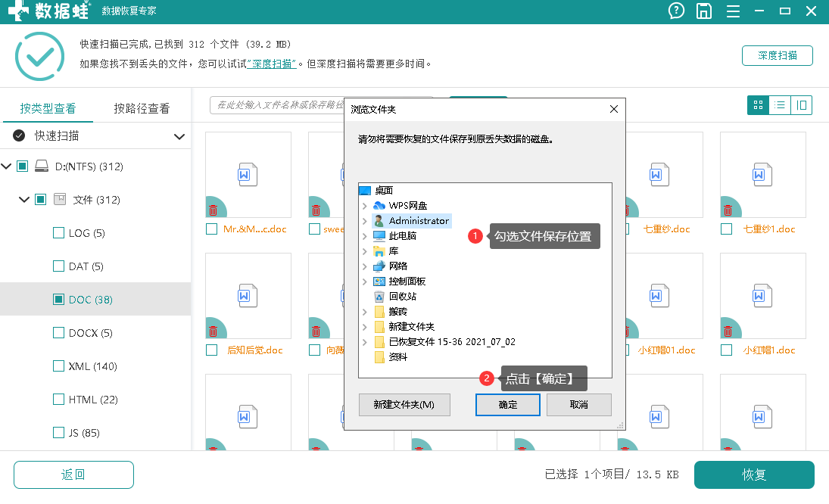Image resolution: width=829 pixels, height=504 pixels.
Task: Click the D:(NTFS) drive icon
Action: 42,166
